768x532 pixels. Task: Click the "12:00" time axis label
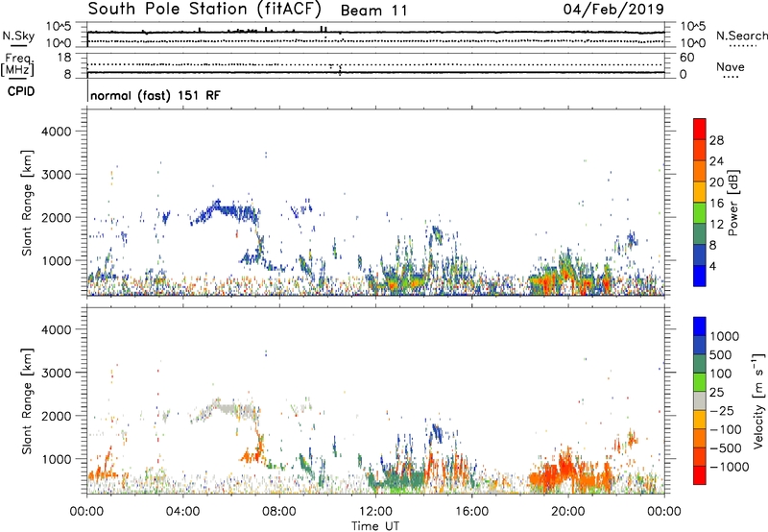coord(375,512)
